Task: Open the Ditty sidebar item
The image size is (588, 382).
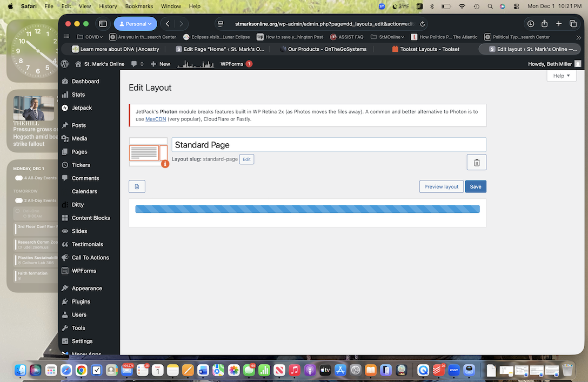Action: [x=78, y=205]
